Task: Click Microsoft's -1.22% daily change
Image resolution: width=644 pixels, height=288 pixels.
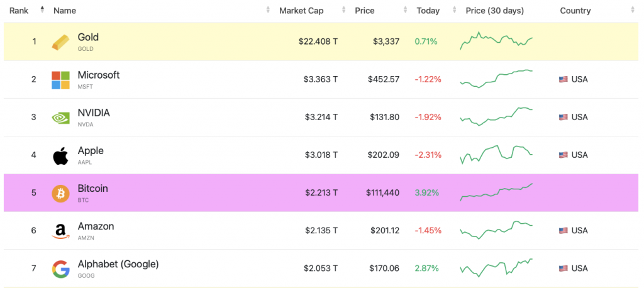Action: [x=428, y=79]
